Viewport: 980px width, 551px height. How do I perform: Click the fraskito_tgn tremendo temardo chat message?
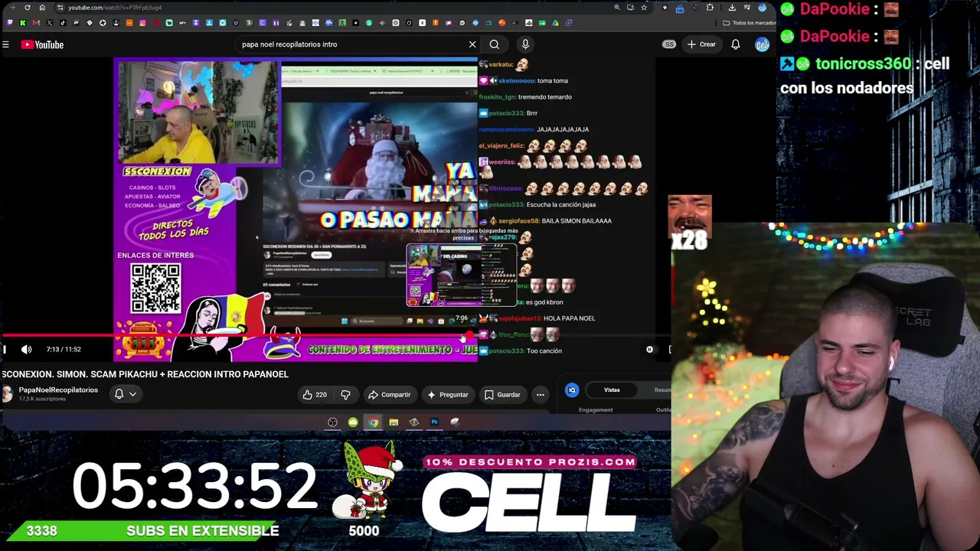(x=525, y=97)
